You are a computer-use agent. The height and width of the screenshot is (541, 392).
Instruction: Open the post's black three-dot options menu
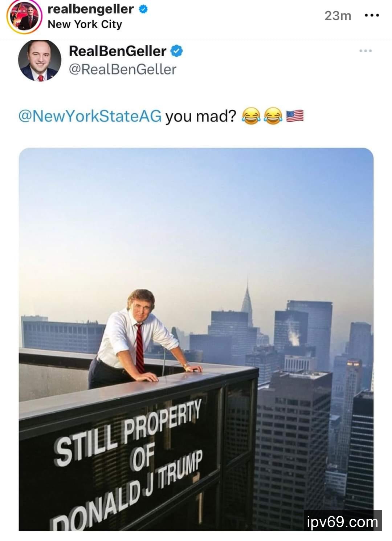372,16
